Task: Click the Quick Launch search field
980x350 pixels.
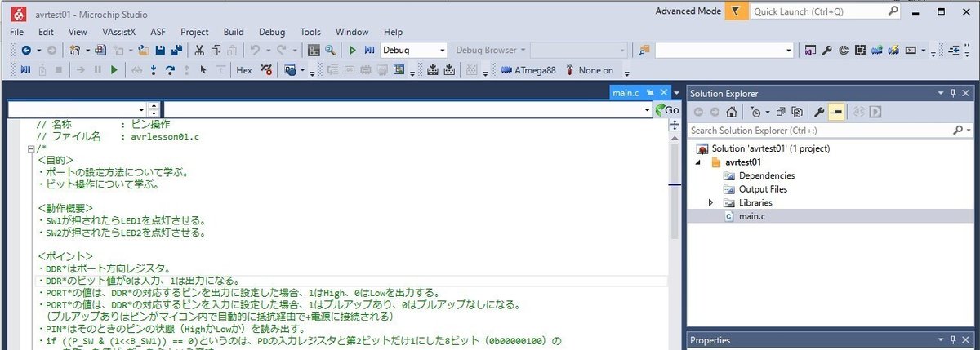Action: [826, 11]
